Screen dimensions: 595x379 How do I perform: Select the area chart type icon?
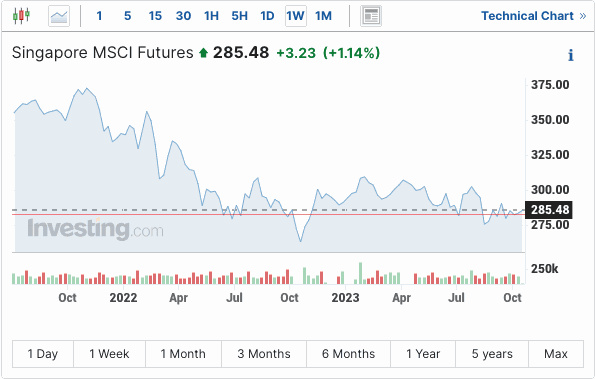[59, 16]
